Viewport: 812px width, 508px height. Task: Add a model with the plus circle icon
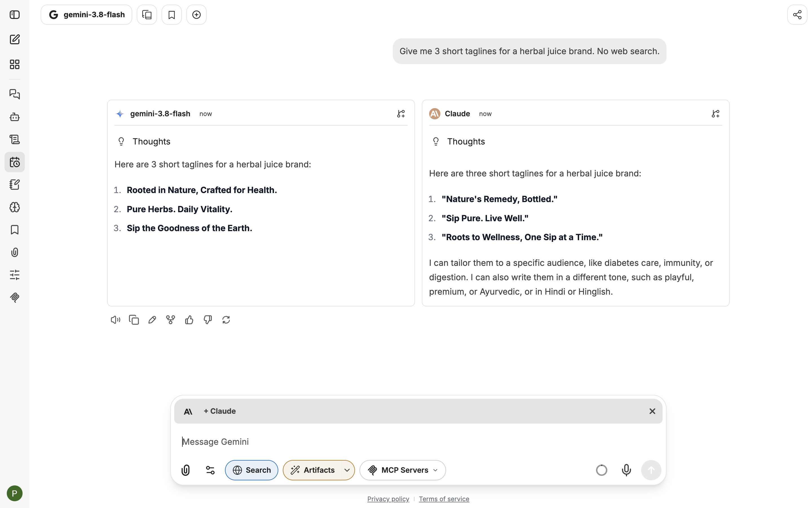click(197, 15)
